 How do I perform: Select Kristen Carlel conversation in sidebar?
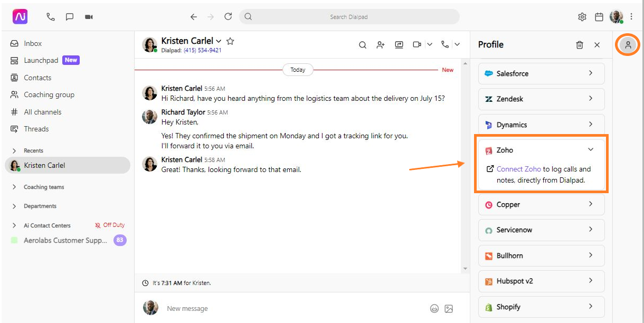[68, 165]
